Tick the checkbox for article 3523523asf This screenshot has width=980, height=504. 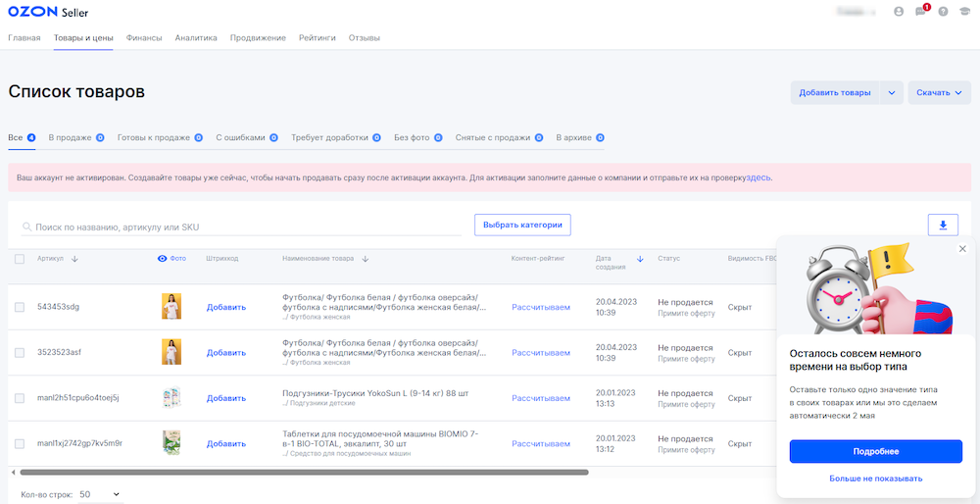[x=20, y=352]
